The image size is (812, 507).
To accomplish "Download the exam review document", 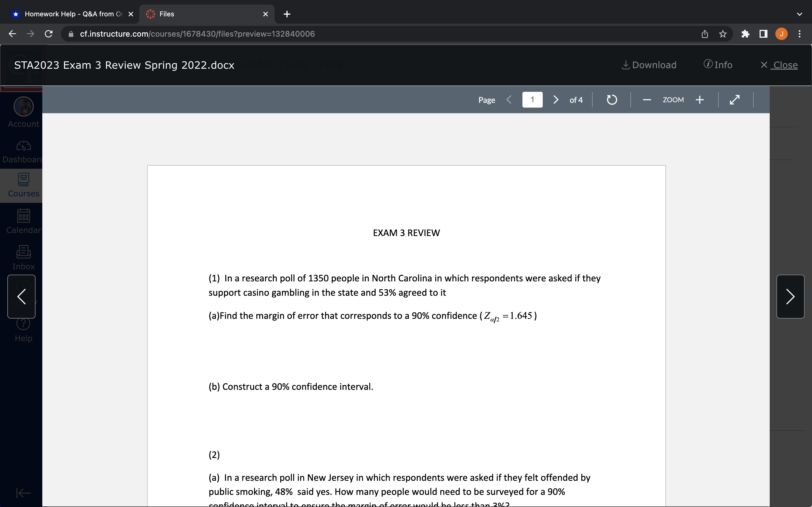I will pos(648,65).
